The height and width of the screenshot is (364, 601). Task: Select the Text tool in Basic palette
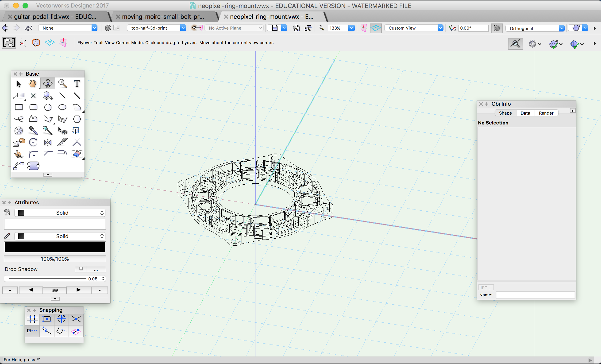[77, 84]
